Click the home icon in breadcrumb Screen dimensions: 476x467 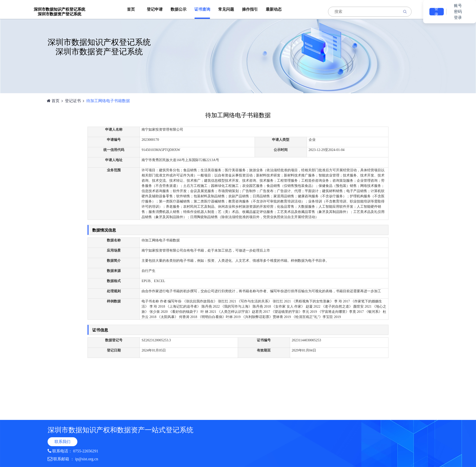[x=49, y=101]
